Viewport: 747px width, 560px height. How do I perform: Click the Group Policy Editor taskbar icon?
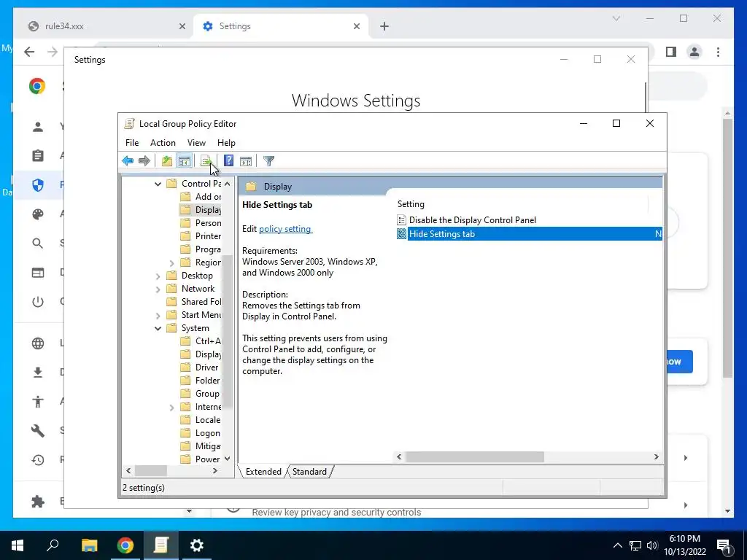point(161,545)
